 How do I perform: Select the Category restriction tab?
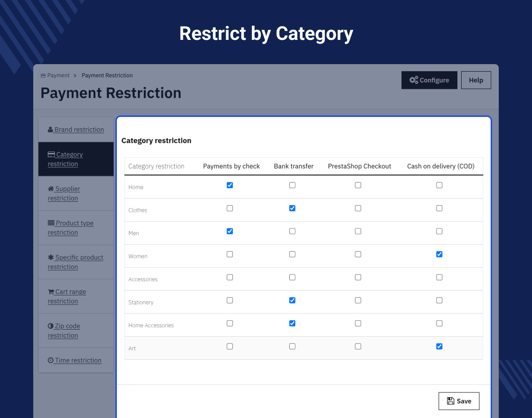tap(76, 159)
